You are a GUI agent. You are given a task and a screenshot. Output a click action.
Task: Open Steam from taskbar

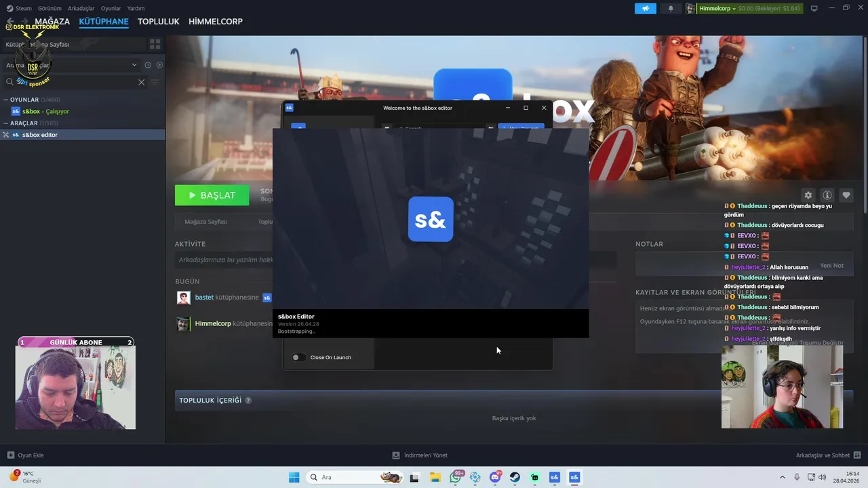click(515, 477)
